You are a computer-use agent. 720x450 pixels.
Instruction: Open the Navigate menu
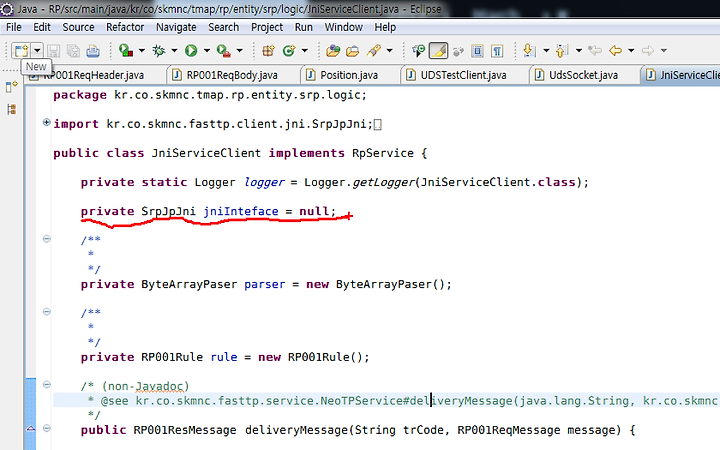pyautogui.click(x=176, y=27)
